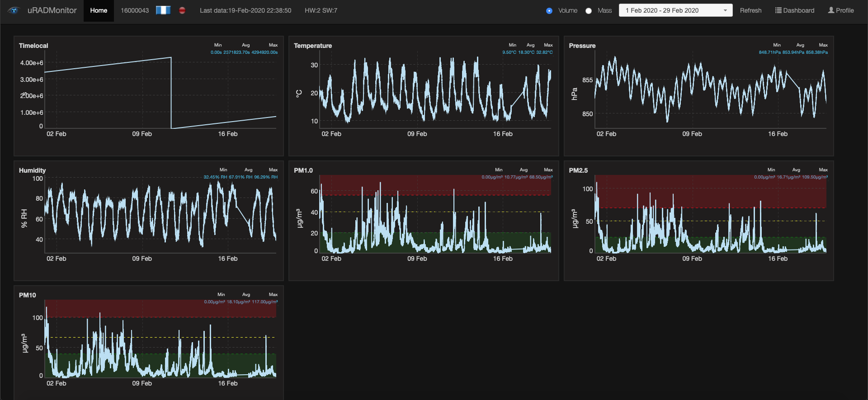Click the red device status indicator
The image size is (868, 400).
(x=182, y=10)
